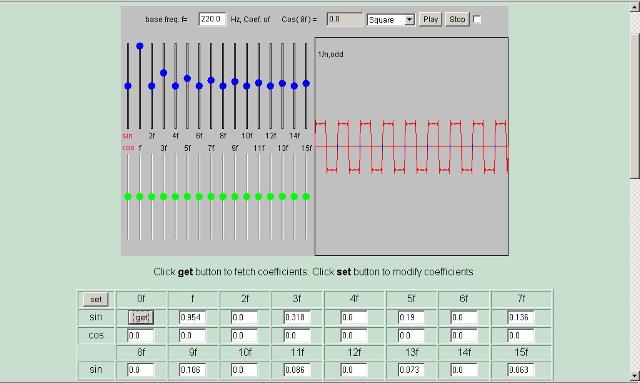Click the get button in the table
Viewport: 640px width, 383px height.
pyautogui.click(x=141, y=317)
